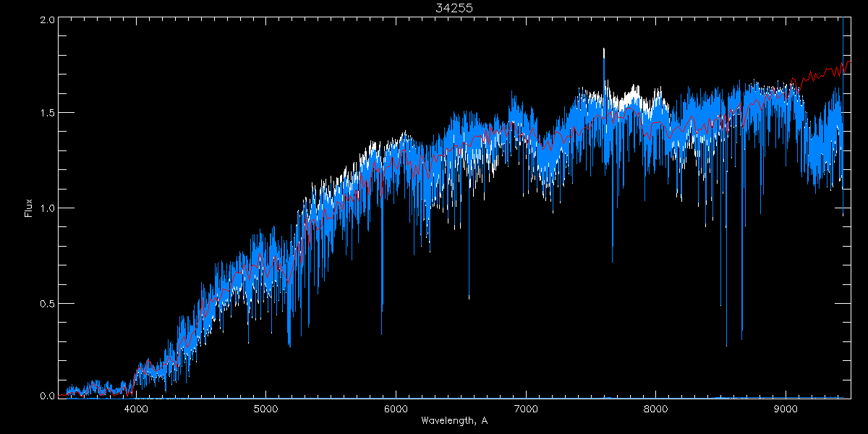Click the 1.5 flux tick label
Viewport: 868px width, 434px height.
[46, 114]
